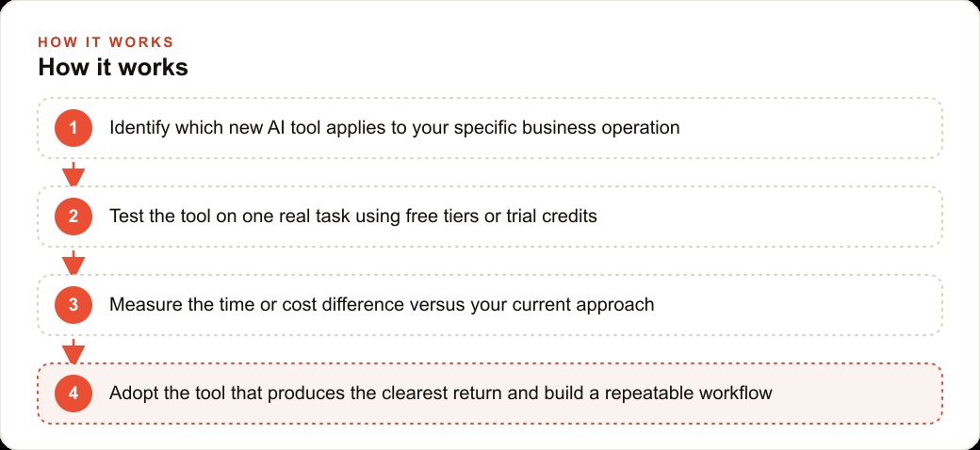Click the arrow between steps 1 and 2
Screen dimensions: 980x450
click(x=73, y=173)
